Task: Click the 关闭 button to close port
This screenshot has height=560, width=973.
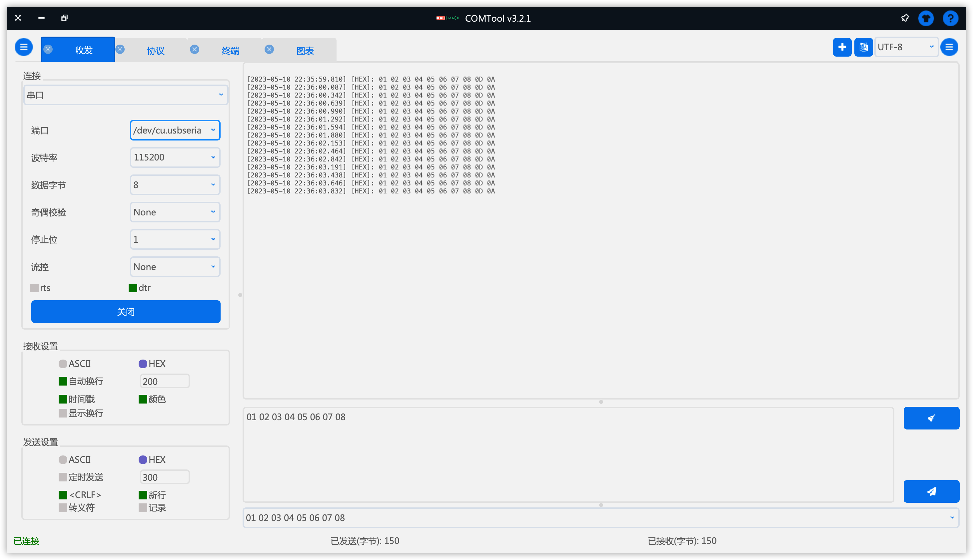Action: coord(126,312)
